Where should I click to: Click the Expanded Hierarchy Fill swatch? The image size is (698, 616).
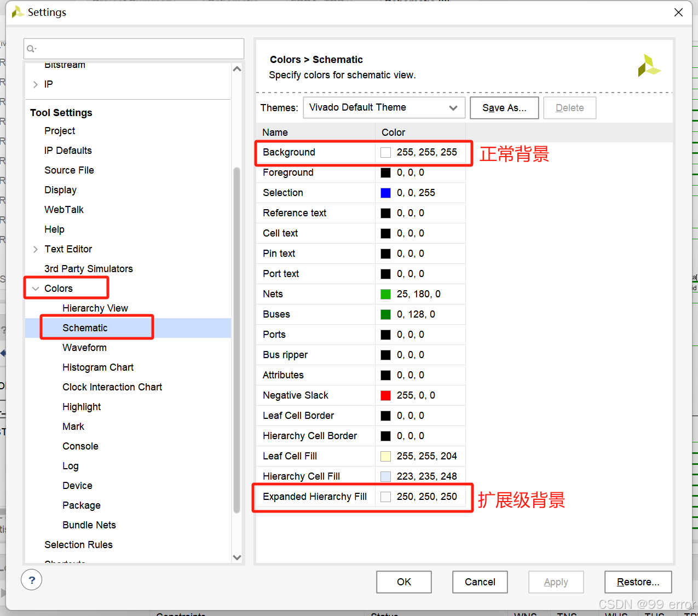(386, 497)
